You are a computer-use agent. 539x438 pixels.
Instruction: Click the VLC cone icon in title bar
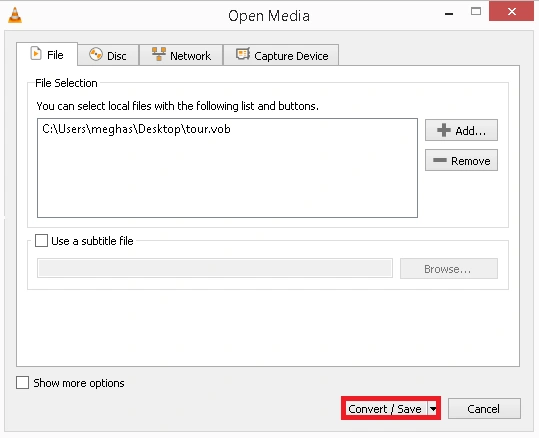15,15
